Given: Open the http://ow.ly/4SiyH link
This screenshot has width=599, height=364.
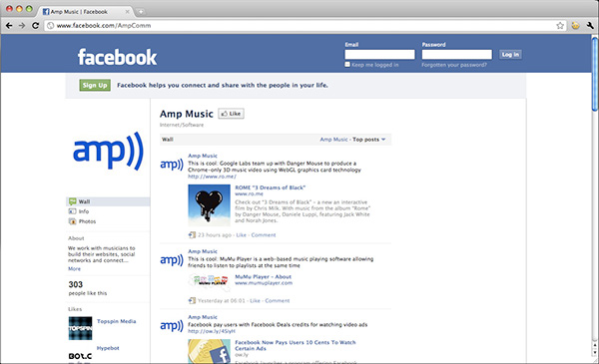Looking at the screenshot, I should point(212,331).
